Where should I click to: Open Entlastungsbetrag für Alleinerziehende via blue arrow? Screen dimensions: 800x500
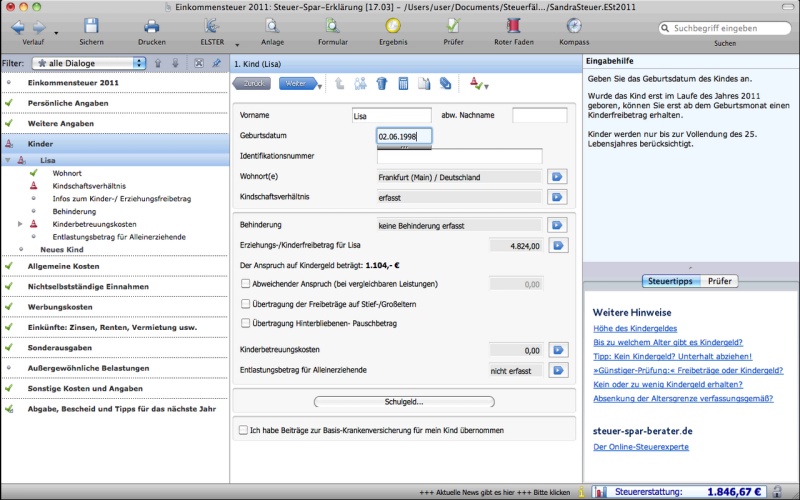pos(558,370)
